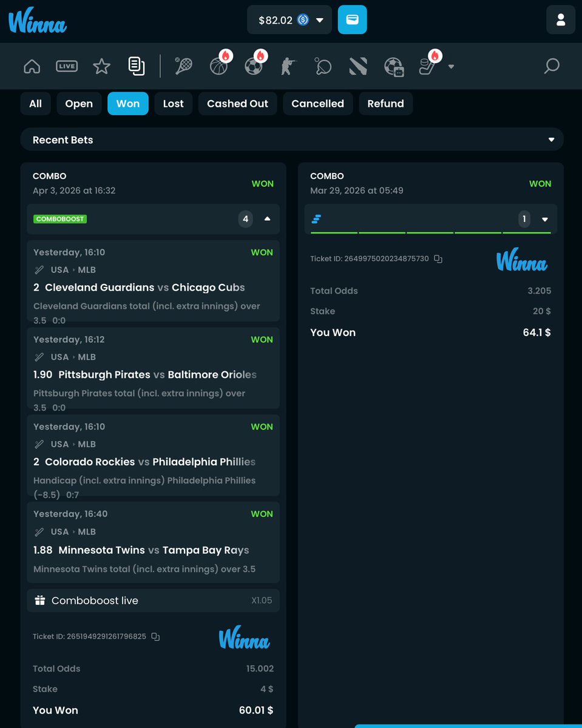Switch to the Refund tab
582x728 pixels.
click(x=385, y=104)
